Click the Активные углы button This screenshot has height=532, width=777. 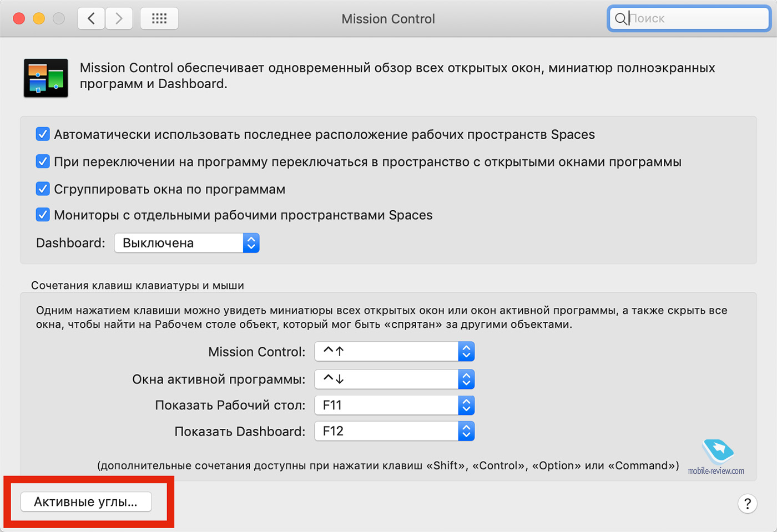[86, 502]
